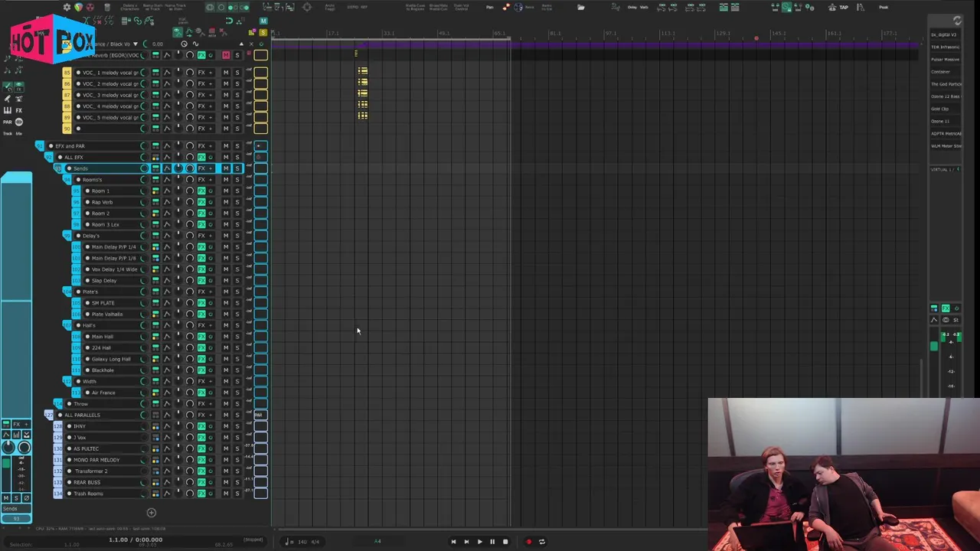Select the Throw track
Screen dimensions: 980x551
[x=80, y=404]
